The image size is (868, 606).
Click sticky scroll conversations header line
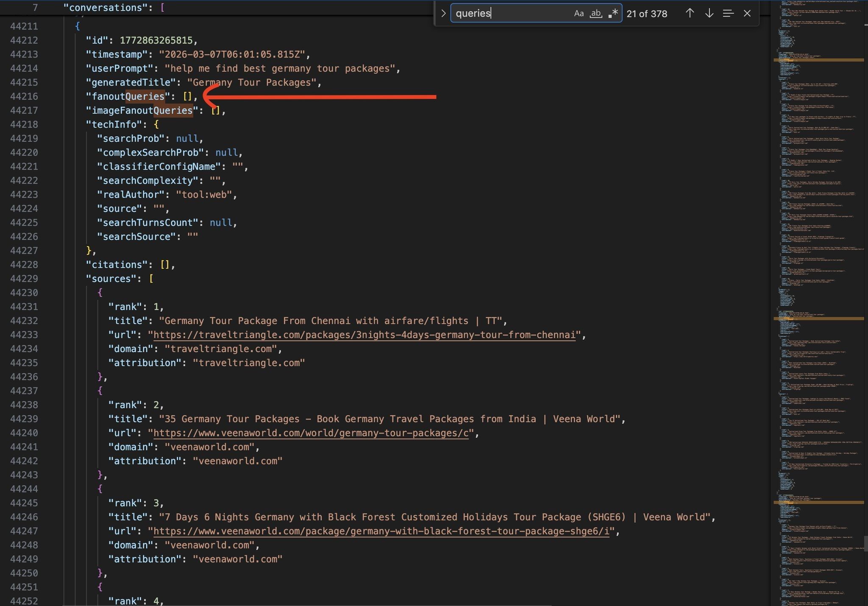(114, 8)
